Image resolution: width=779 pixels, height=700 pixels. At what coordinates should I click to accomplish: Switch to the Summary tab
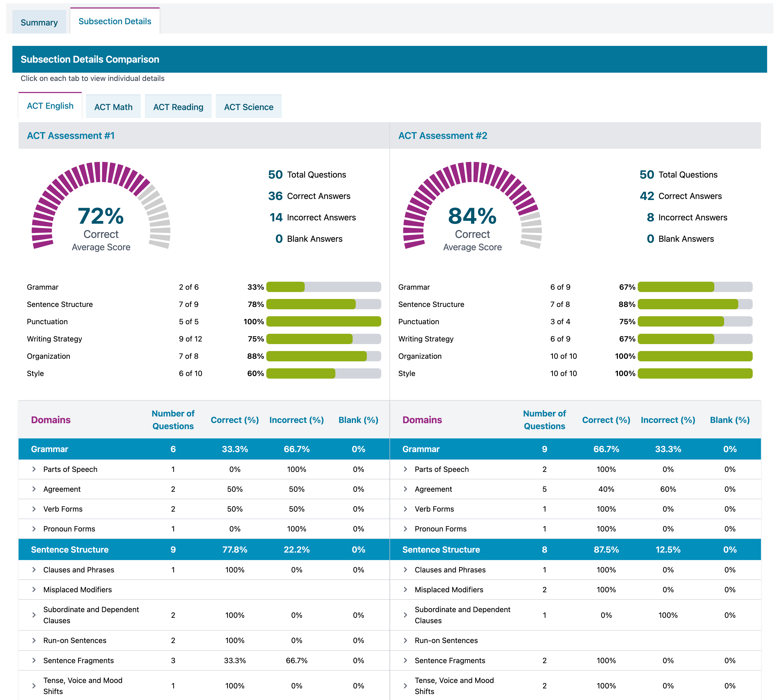pos(39,22)
